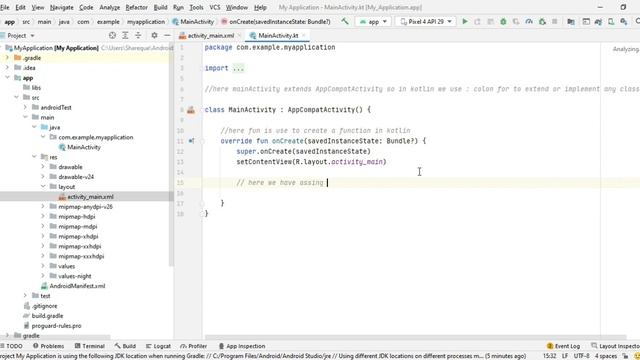The height and width of the screenshot is (360, 640).
Task: Open the AVD Manager icon
Action: click(611, 21)
